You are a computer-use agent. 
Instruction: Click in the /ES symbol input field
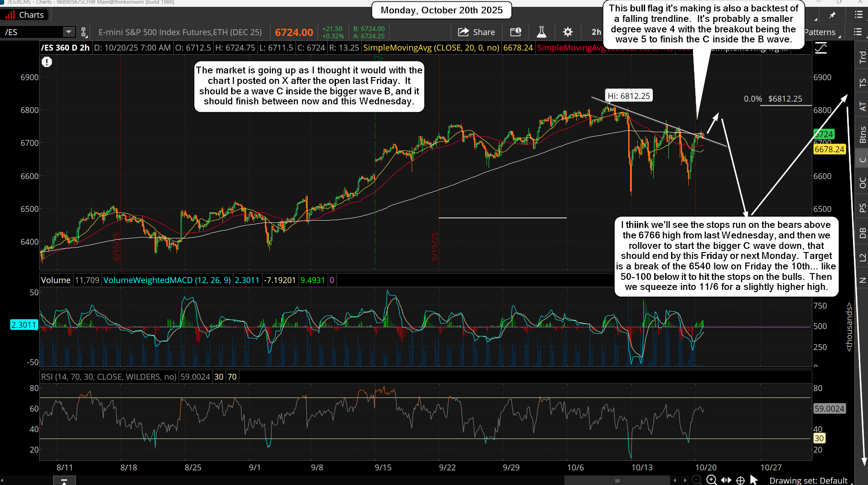tap(32, 32)
